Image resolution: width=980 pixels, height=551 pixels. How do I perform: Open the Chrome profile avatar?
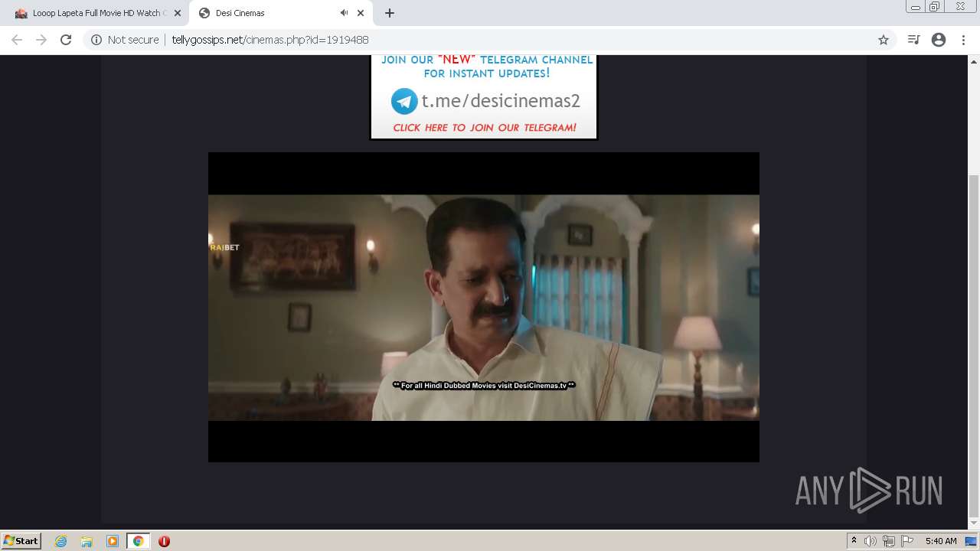point(939,40)
